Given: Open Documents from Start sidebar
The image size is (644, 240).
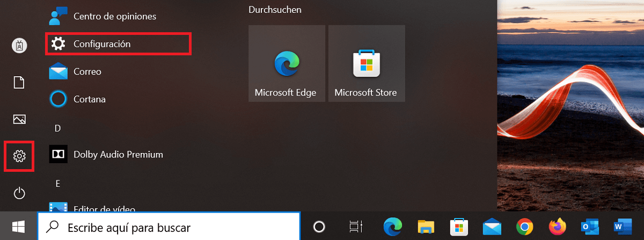Looking at the screenshot, I should point(19,82).
